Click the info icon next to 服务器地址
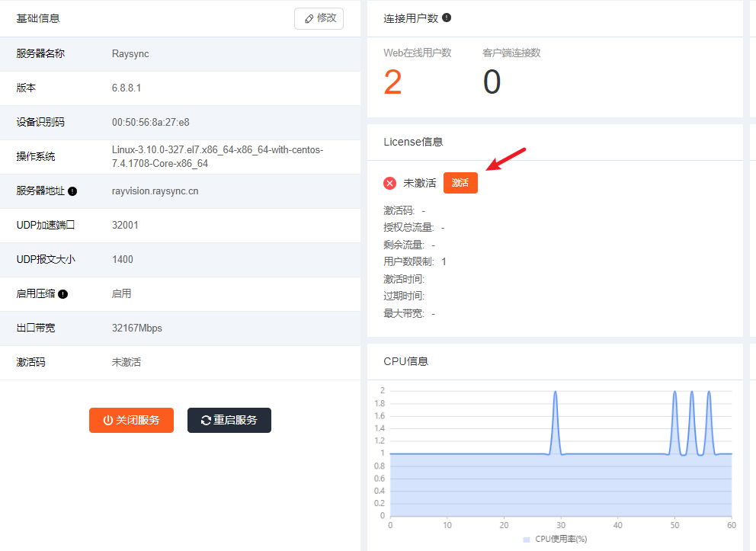Viewport: 756px width, 551px height. (72, 191)
